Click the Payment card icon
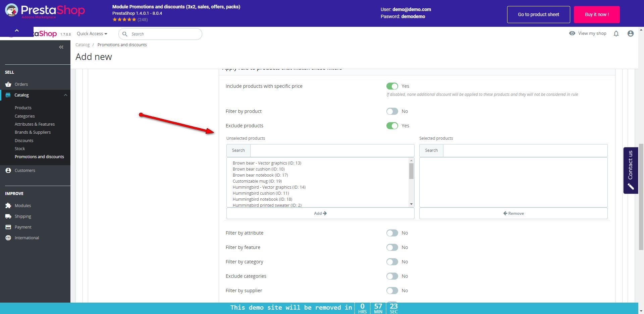Viewport: 644px width, 314px height. pyautogui.click(x=8, y=227)
